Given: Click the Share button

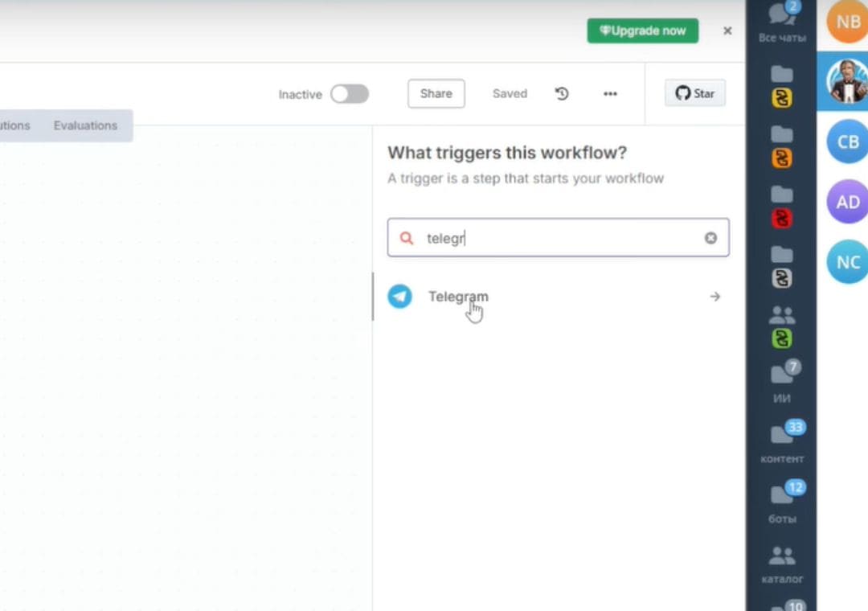Looking at the screenshot, I should (x=436, y=93).
